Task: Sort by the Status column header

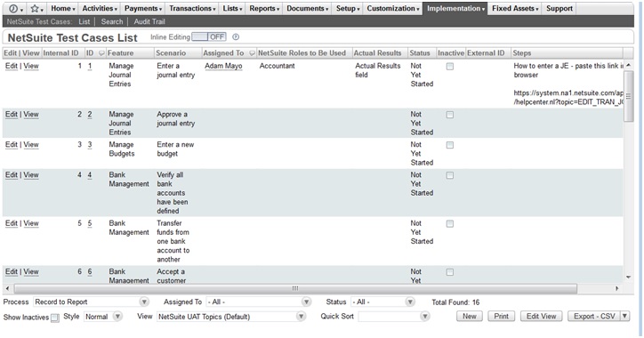Action: 420,53
